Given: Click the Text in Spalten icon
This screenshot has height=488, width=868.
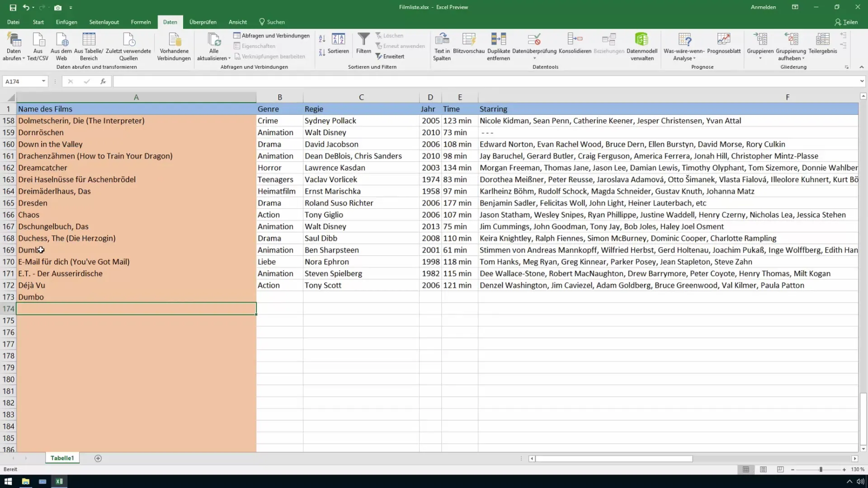Looking at the screenshot, I should (442, 47).
